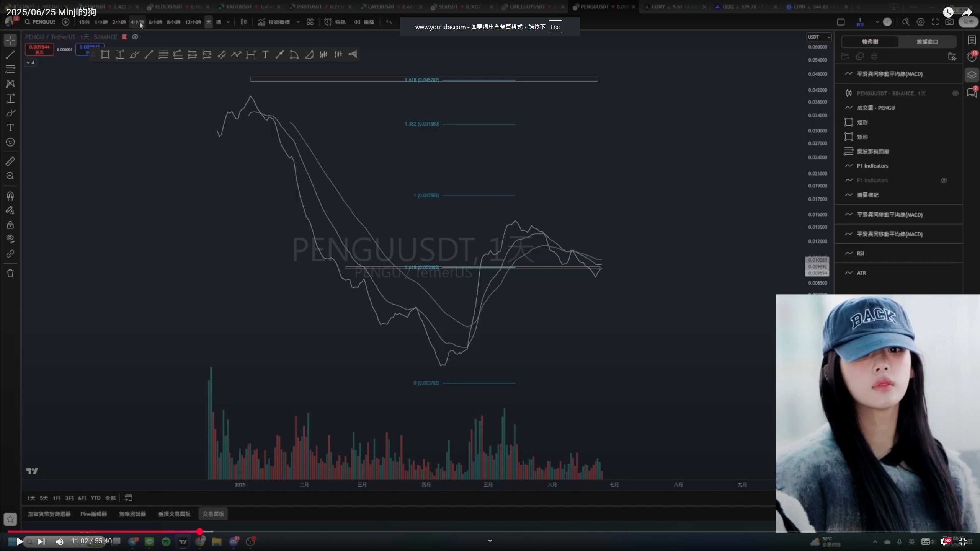The height and width of the screenshot is (551, 980).
Task: Activate the magnet mode icon
Action: point(10,196)
